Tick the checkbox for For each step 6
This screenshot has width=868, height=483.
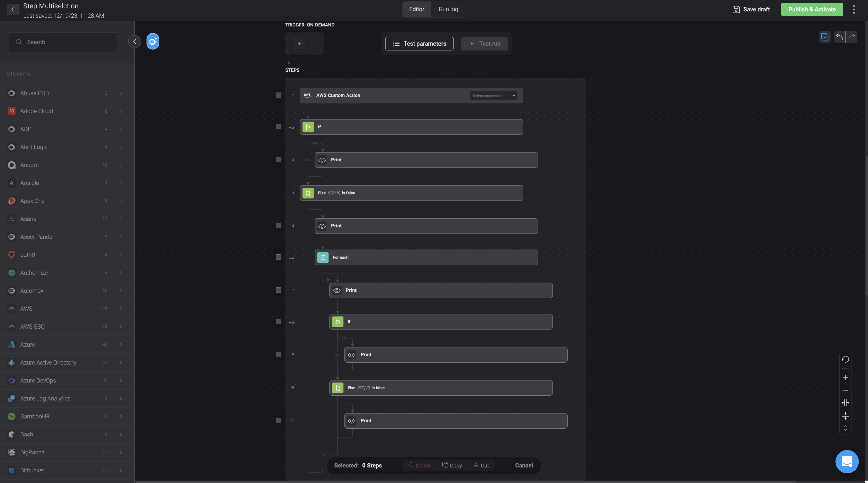(278, 257)
